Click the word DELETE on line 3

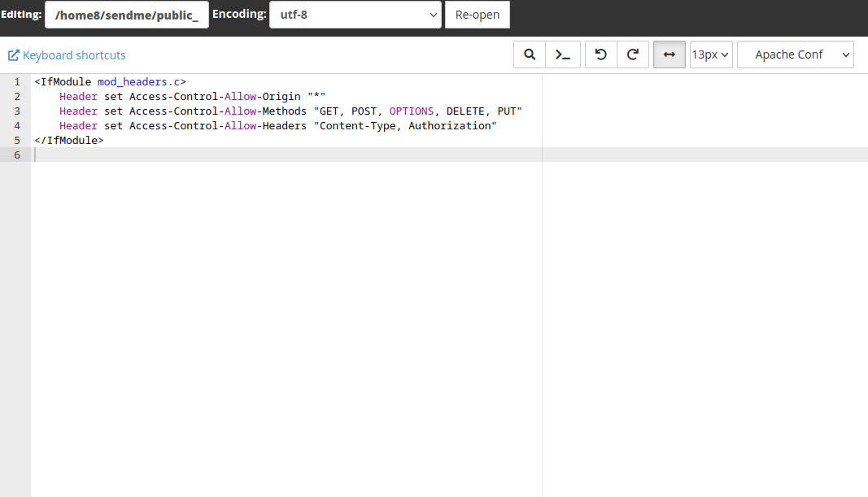(465, 111)
